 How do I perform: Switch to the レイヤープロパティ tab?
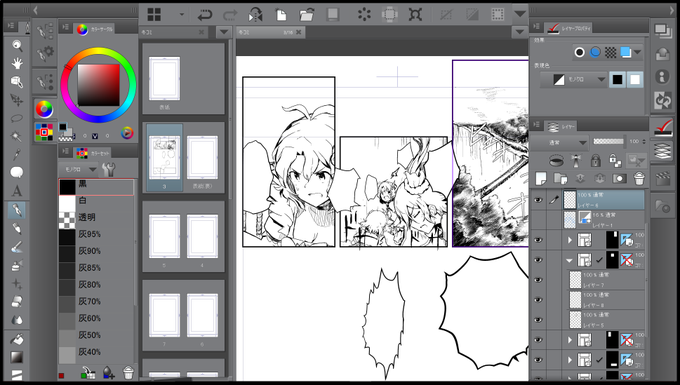(569, 28)
